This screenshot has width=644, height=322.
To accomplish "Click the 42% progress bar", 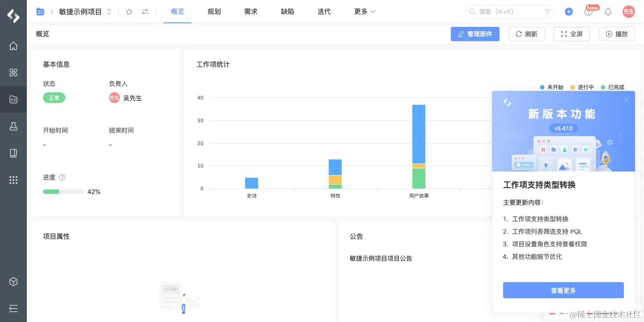I will (64, 192).
